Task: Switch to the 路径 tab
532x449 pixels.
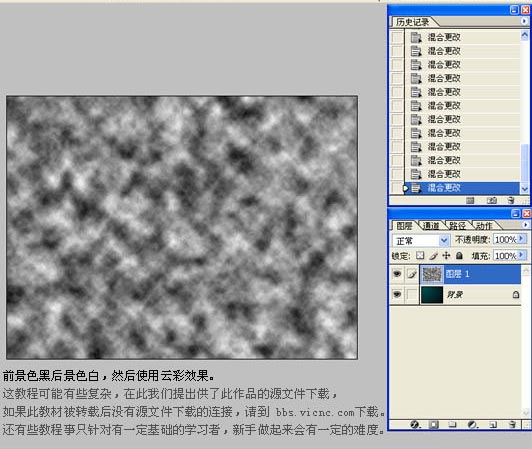Action: [x=457, y=226]
